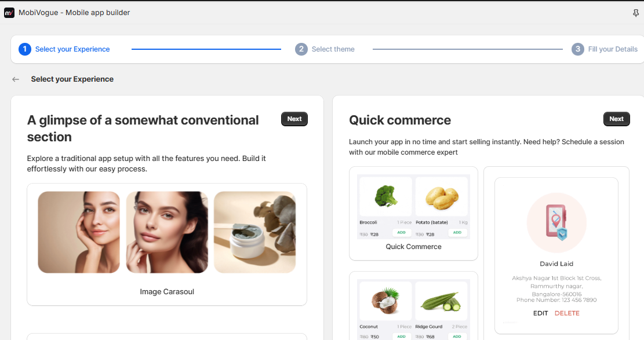This screenshot has height=340, width=644.
Task: Click the Ridge Gourd product image
Action: [442, 301]
